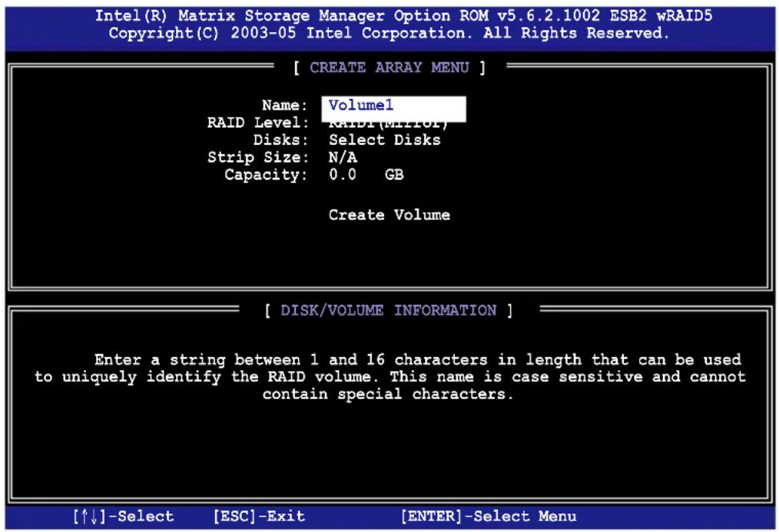Click the Disks: label
This screenshot has height=532, width=779.
[280, 140]
